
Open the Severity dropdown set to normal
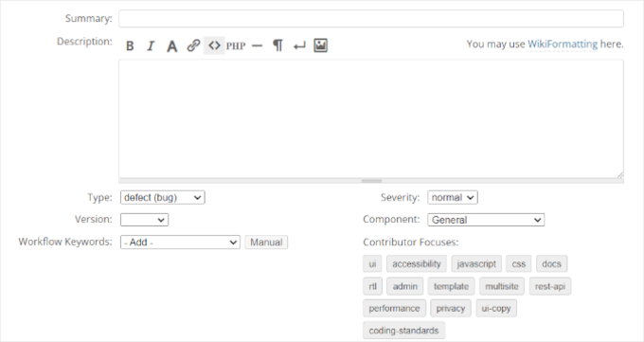pos(452,197)
